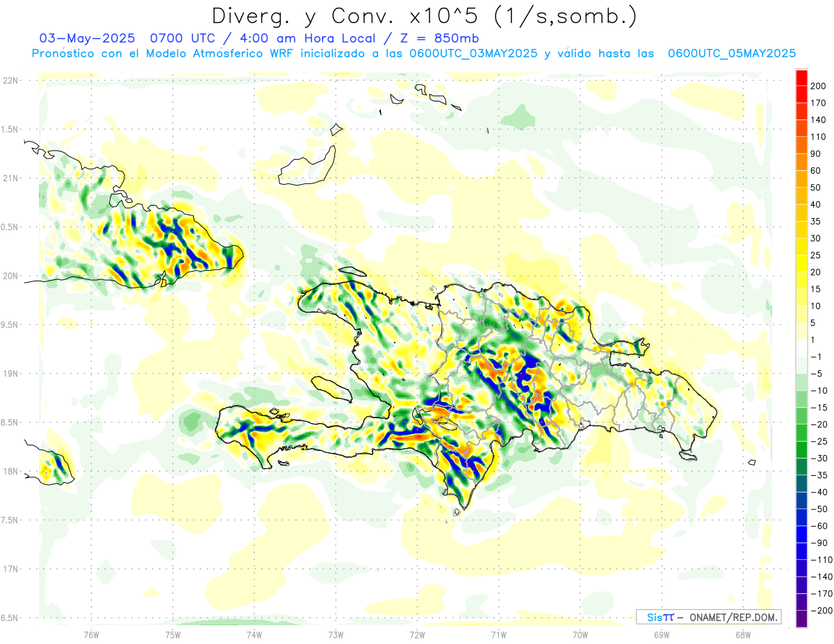
Task: Click the '-35' color bar value
Action: pos(821,475)
